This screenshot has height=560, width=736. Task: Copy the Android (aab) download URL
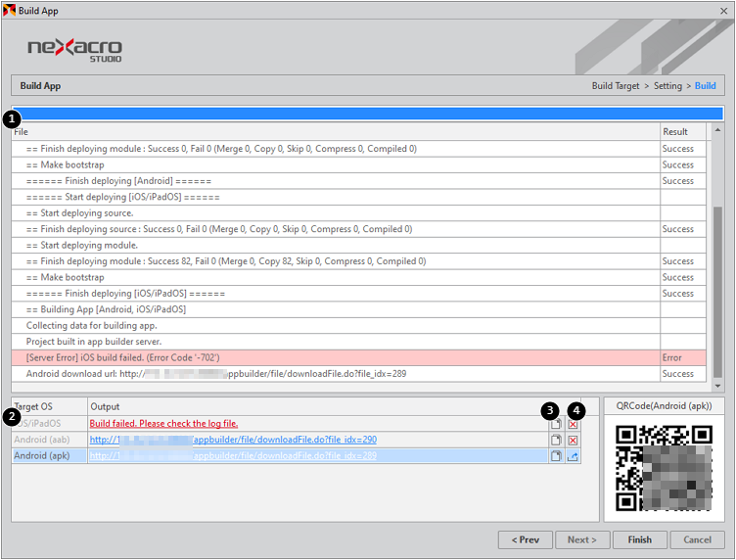click(556, 441)
